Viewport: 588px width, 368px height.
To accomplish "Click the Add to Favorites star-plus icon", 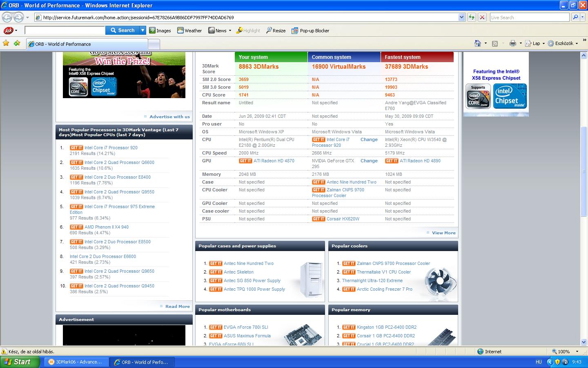I will pos(17,43).
